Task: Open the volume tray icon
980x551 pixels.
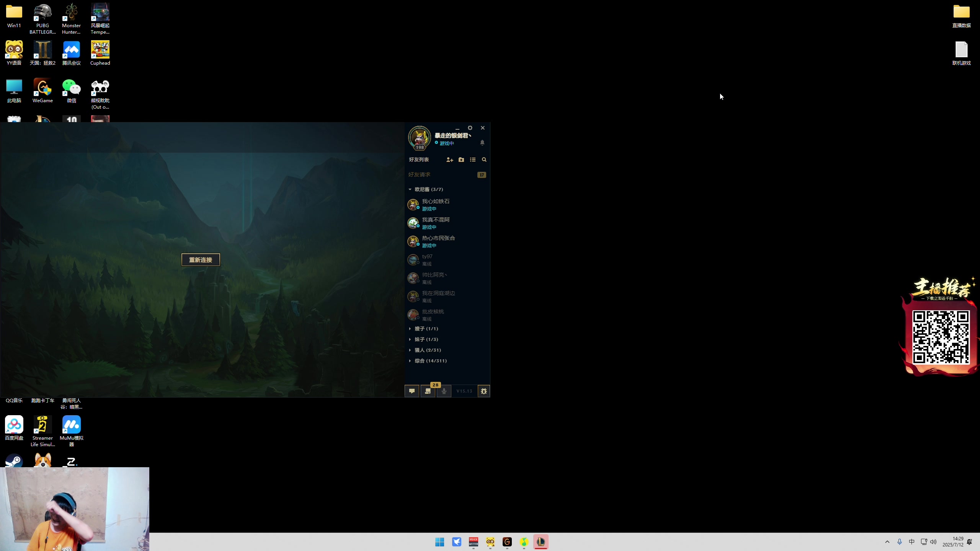Action: (933, 542)
